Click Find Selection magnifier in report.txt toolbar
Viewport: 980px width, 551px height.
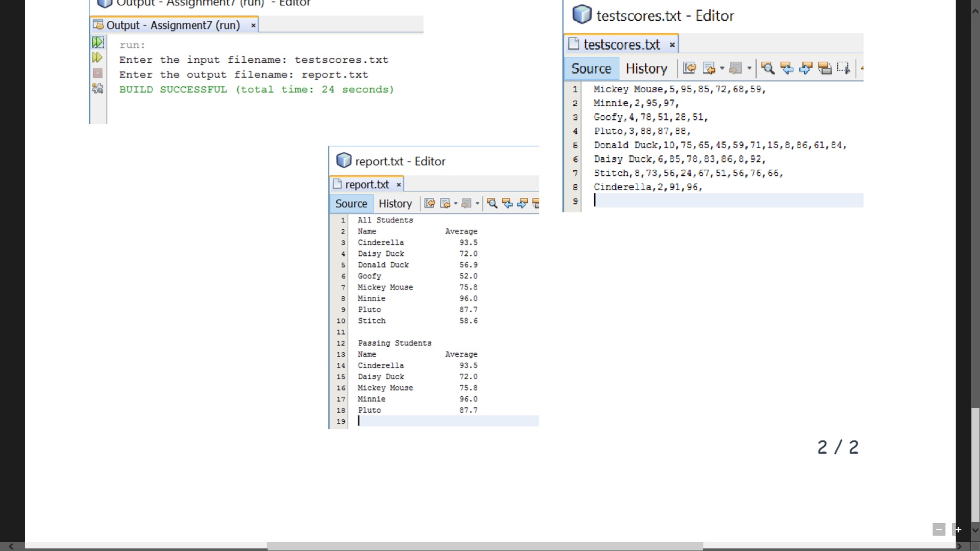[x=492, y=203]
